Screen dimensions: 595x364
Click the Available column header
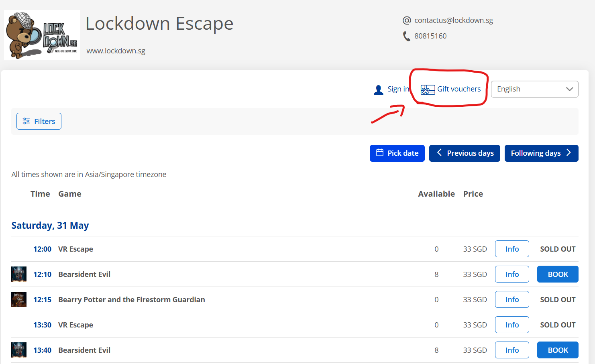click(x=436, y=194)
